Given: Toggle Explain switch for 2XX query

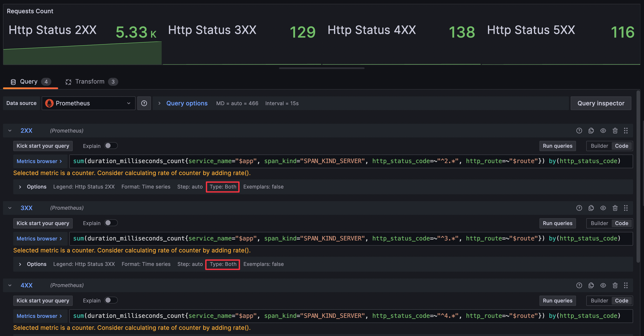Looking at the screenshot, I should tap(111, 146).
